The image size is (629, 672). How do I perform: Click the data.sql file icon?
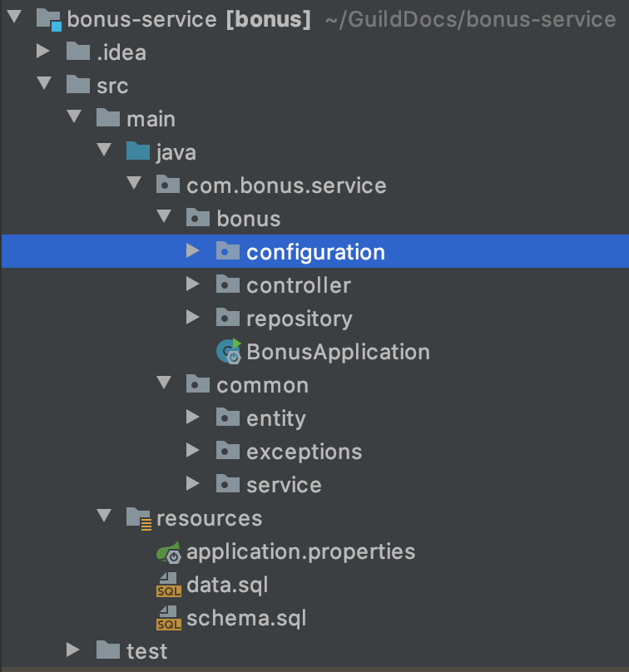pyautogui.click(x=168, y=585)
